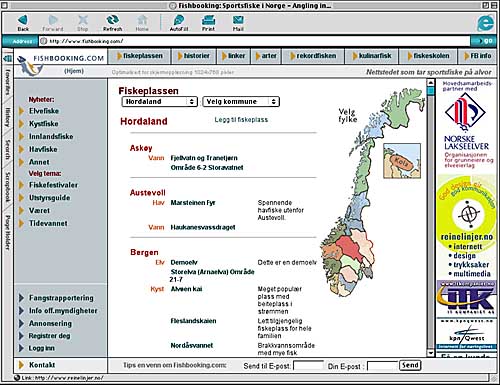Refresh the page with Refresh icon
The image size is (500, 385).
112,20
